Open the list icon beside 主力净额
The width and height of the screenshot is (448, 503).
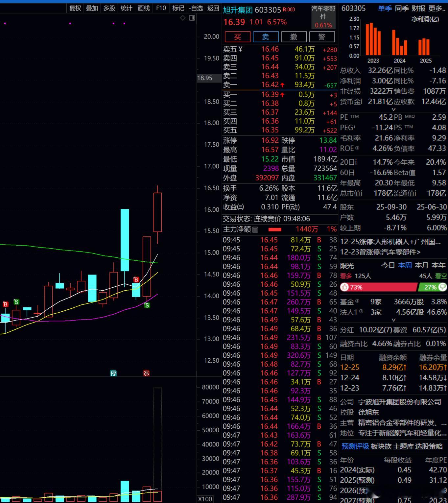pyautogui.click(x=255, y=229)
